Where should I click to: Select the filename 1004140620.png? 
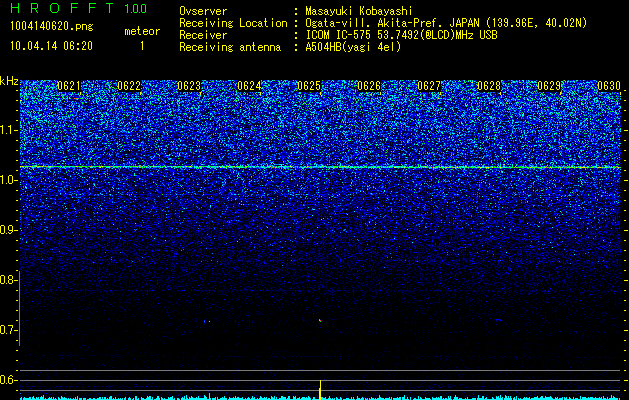(52, 27)
